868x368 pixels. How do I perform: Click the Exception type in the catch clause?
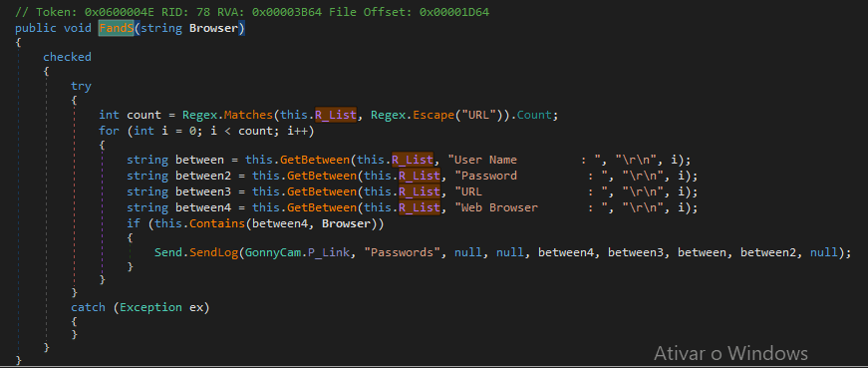click(x=151, y=306)
